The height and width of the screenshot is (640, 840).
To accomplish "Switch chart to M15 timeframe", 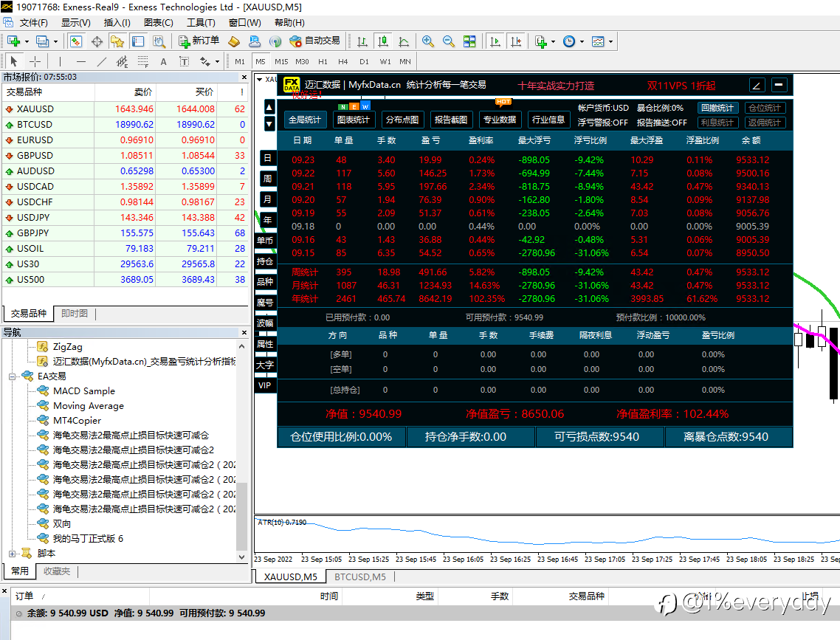I will [281, 61].
